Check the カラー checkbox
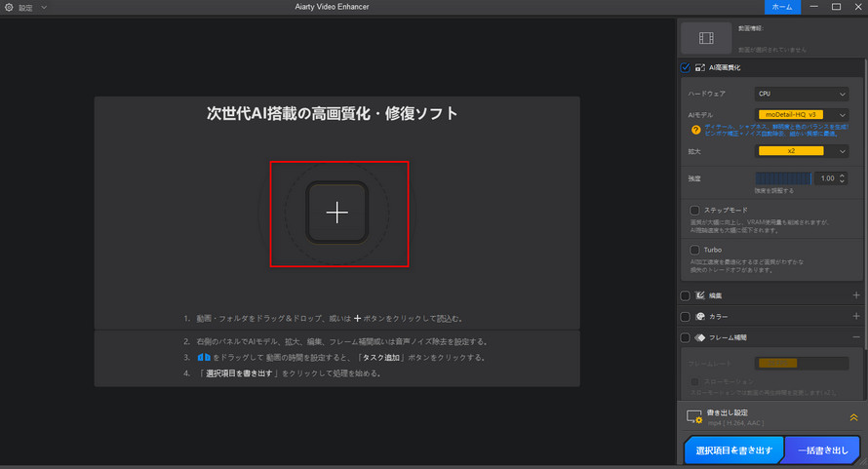 686,317
